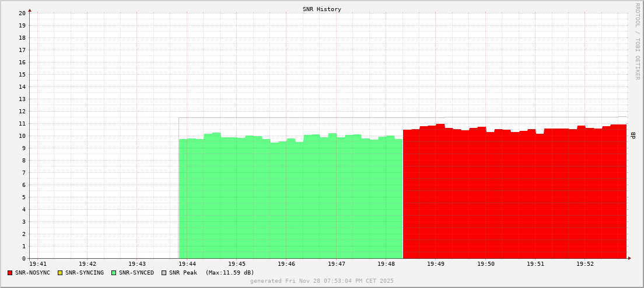Click the green SNR-SYNCED legend swatch
Image resolution: width=644 pixels, height=288 pixels.
pos(114,273)
